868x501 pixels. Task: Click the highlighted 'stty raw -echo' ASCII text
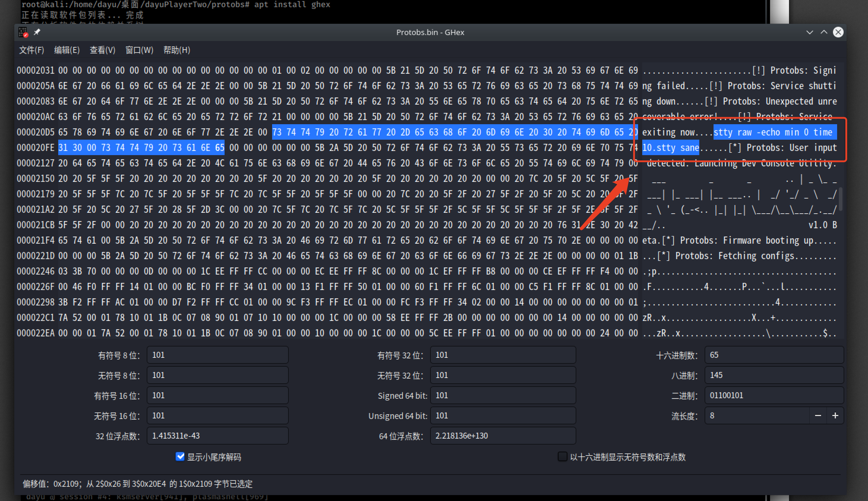[x=746, y=133]
